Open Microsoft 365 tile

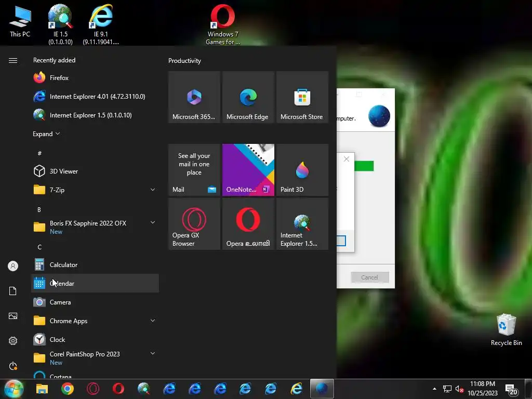click(x=194, y=97)
